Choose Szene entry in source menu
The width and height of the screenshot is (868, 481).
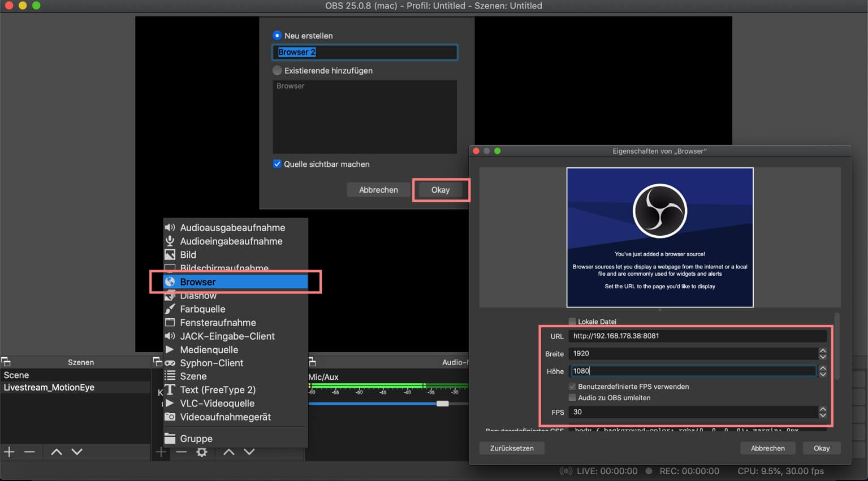[x=235, y=376]
